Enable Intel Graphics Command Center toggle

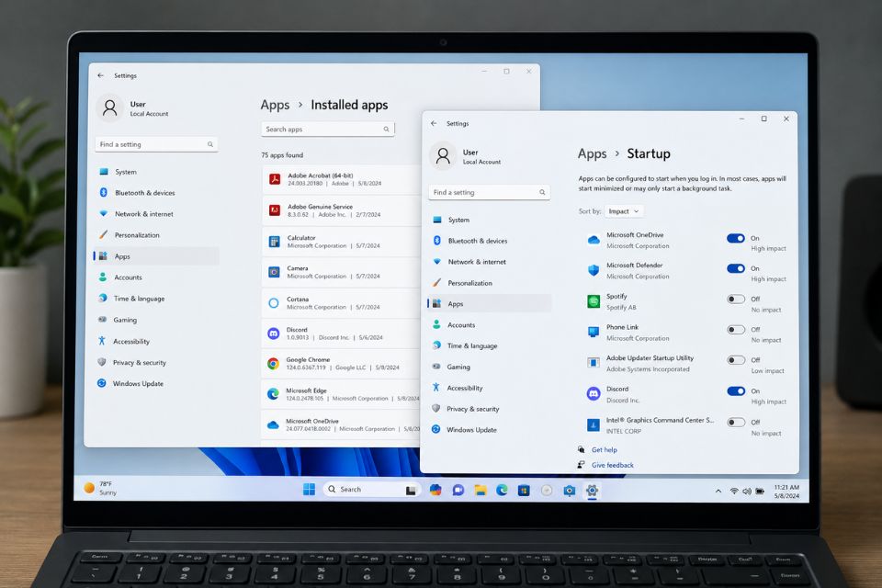[736, 422]
